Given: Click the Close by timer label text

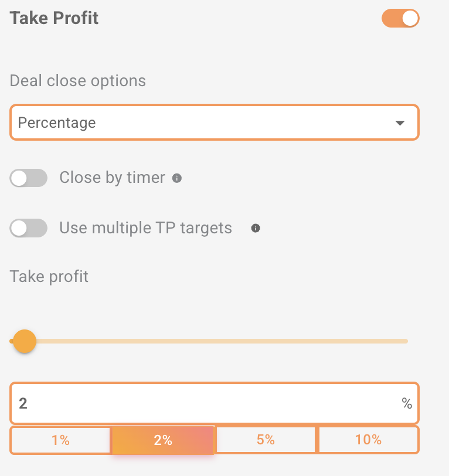Looking at the screenshot, I should [112, 178].
